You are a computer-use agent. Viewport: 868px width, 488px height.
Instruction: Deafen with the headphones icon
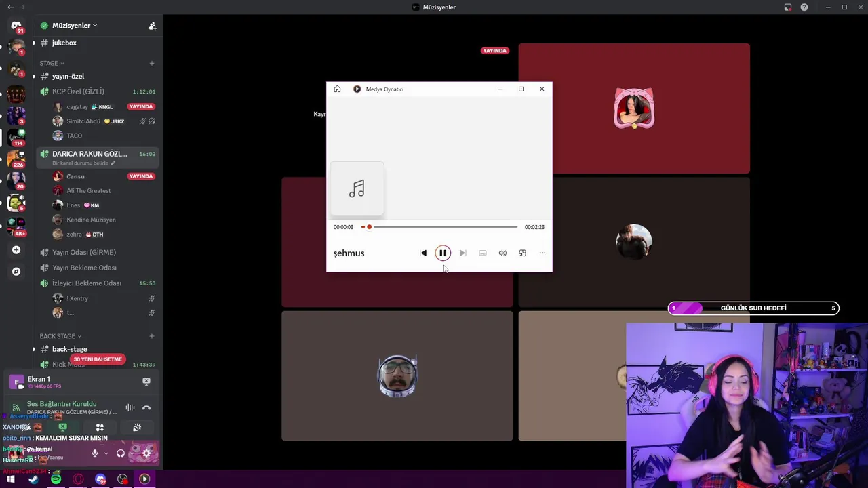[x=121, y=453]
